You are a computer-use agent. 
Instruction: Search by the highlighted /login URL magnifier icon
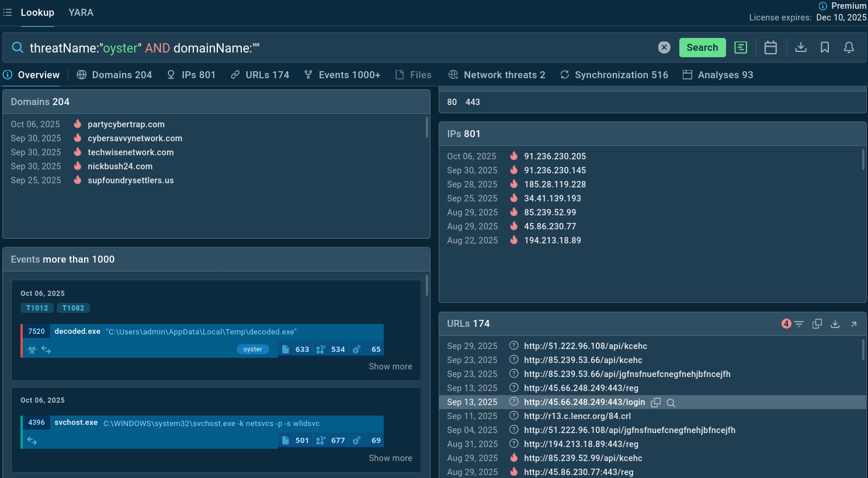[671, 403]
